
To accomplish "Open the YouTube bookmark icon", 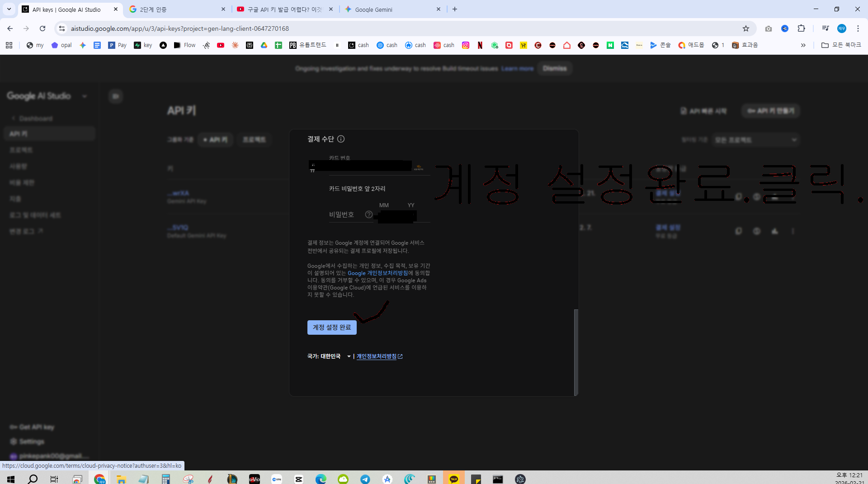I will click(221, 45).
